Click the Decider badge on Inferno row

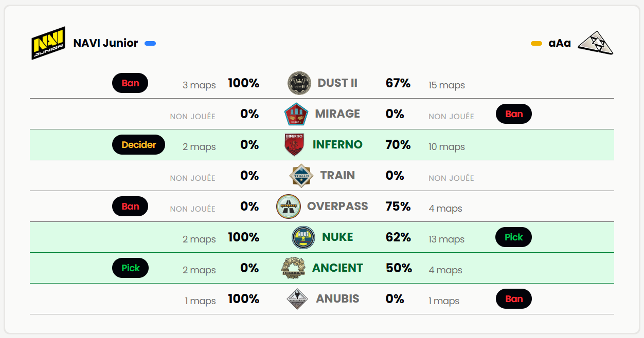[138, 145]
